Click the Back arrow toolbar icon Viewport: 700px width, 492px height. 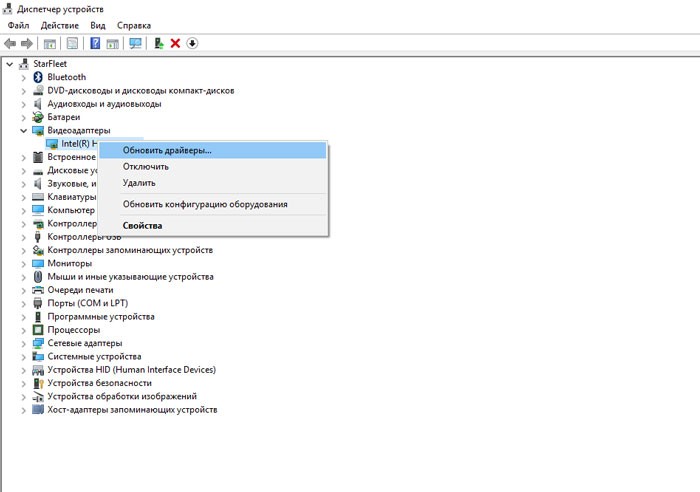point(10,43)
